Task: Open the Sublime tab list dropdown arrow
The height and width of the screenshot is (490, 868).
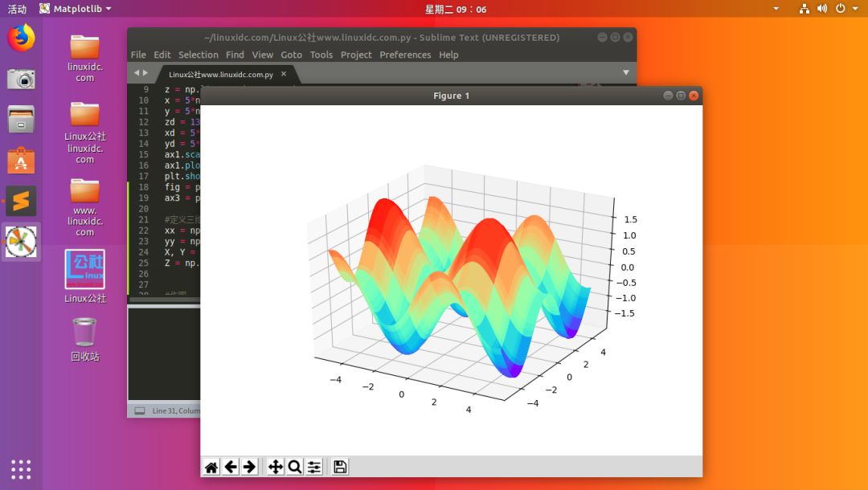Action: (626, 72)
